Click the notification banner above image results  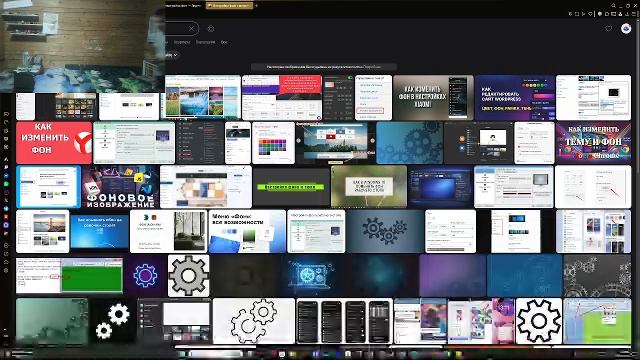pyautogui.click(x=323, y=67)
